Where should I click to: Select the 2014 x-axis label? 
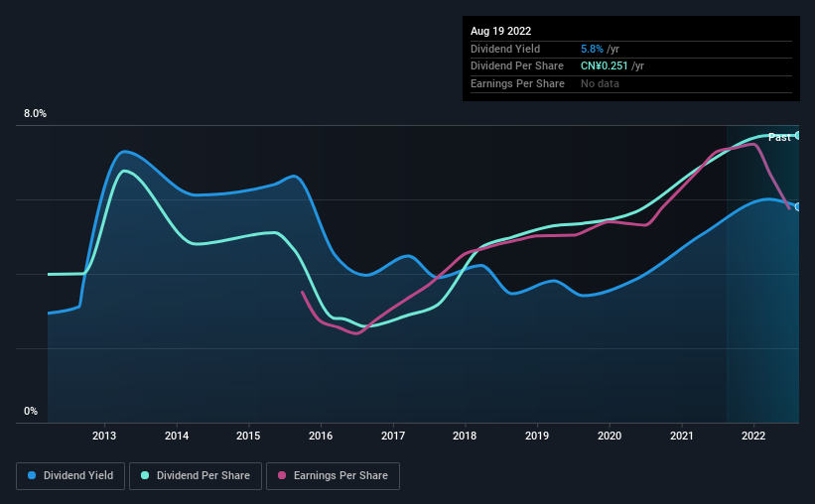pyautogui.click(x=177, y=436)
